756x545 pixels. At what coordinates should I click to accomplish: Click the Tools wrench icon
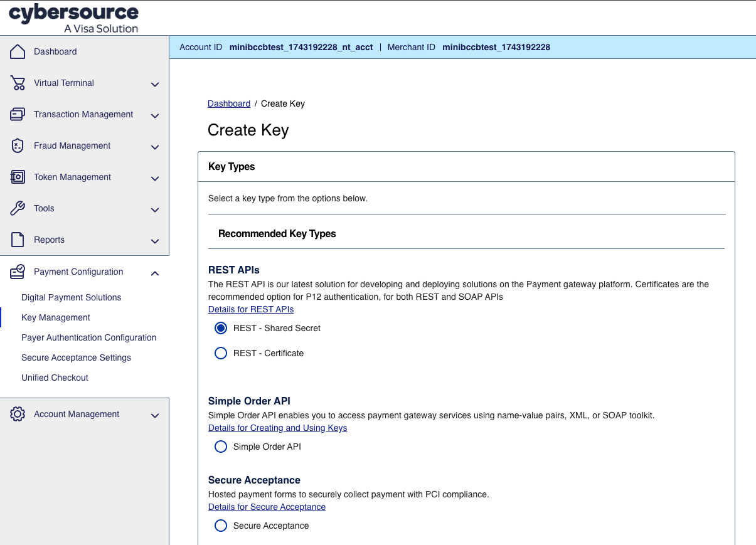[18, 208]
